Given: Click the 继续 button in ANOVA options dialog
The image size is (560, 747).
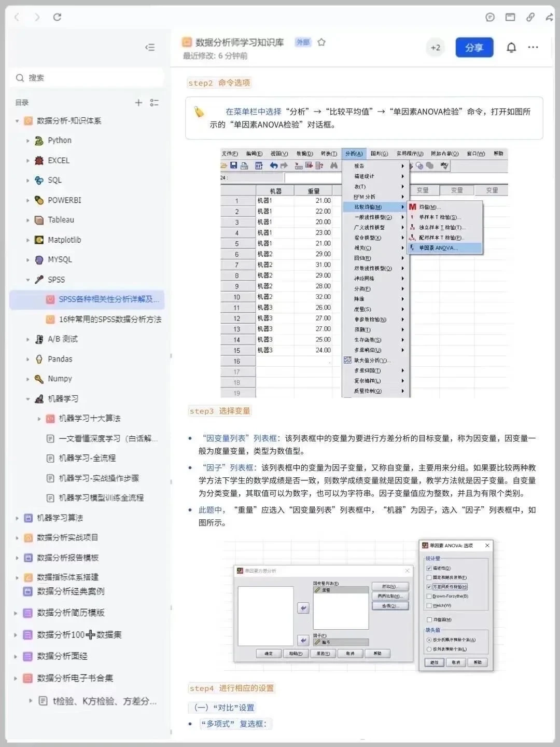Looking at the screenshot, I should pos(435,662).
